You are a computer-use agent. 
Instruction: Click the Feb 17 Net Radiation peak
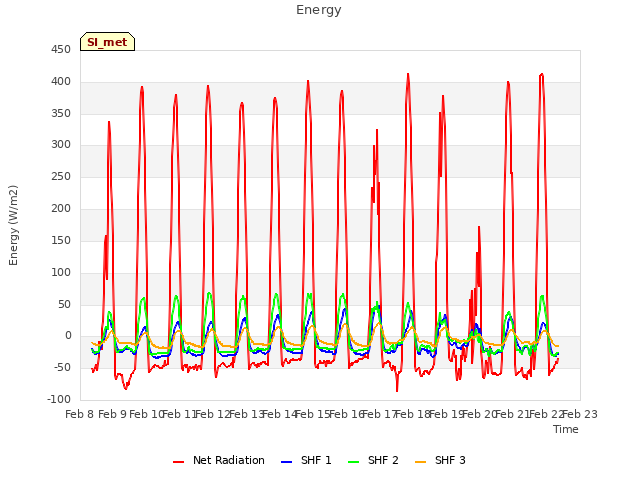point(408,75)
